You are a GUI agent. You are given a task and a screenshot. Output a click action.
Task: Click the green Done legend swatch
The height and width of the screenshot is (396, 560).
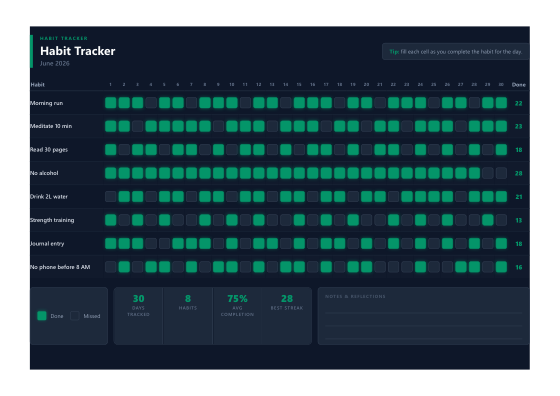[42, 316]
